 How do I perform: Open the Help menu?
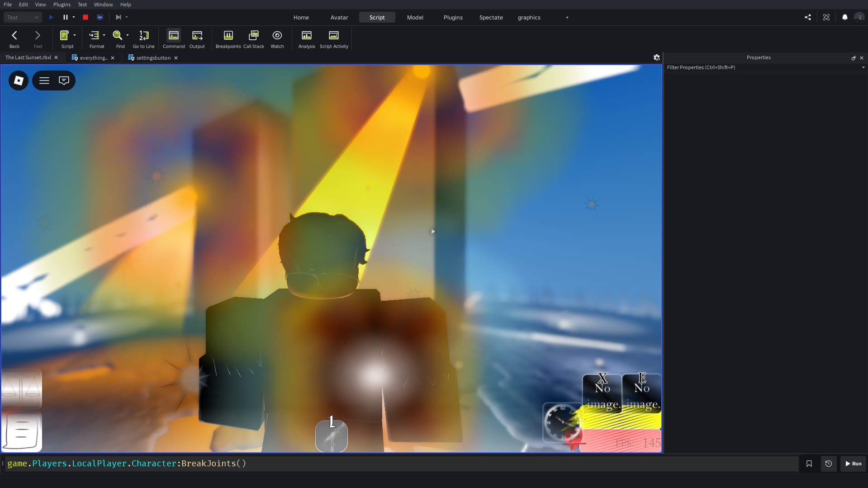126,5
